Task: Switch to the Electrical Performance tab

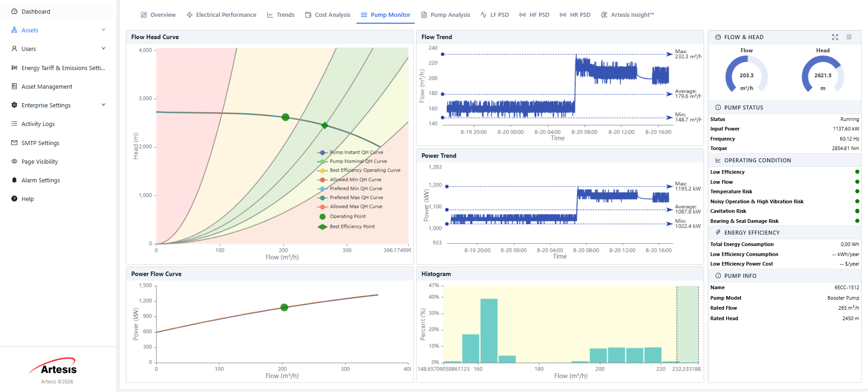Action: 221,15
